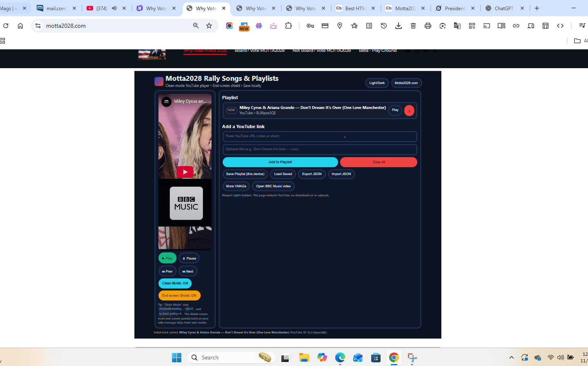The height and width of the screenshot is (366, 588).
Task: Go to previous track with Prev
Action: click(167, 271)
